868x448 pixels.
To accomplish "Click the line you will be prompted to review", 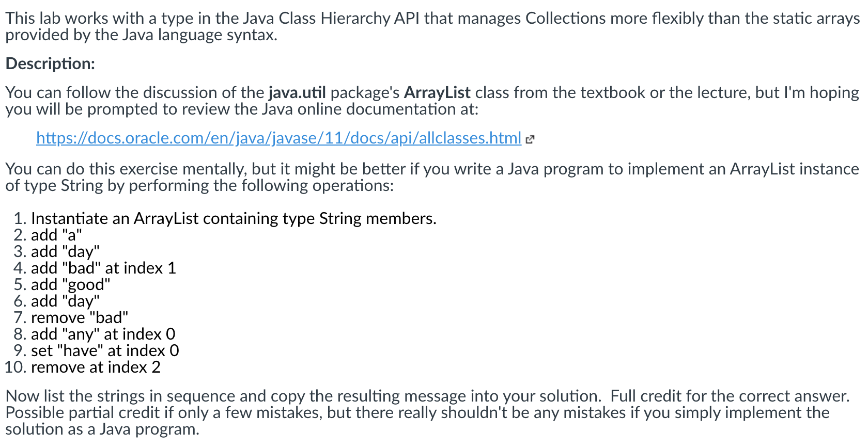I will (242, 109).
